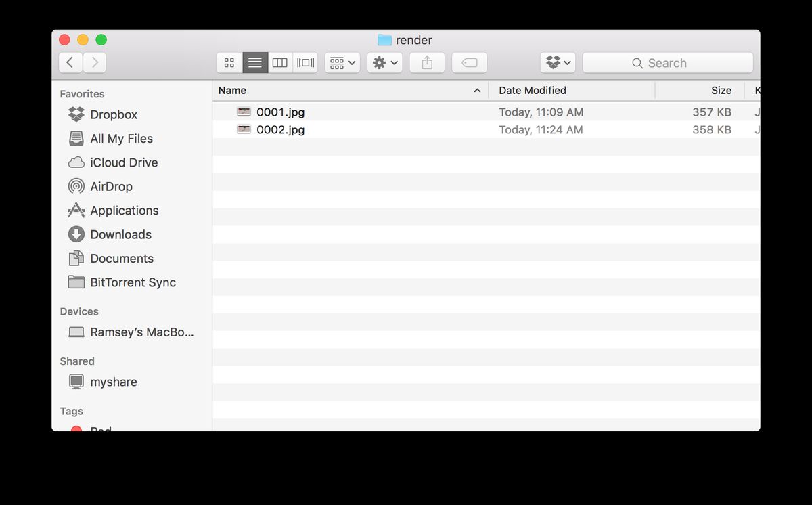Switch to Cover Flow view

[x=305, y=63]
